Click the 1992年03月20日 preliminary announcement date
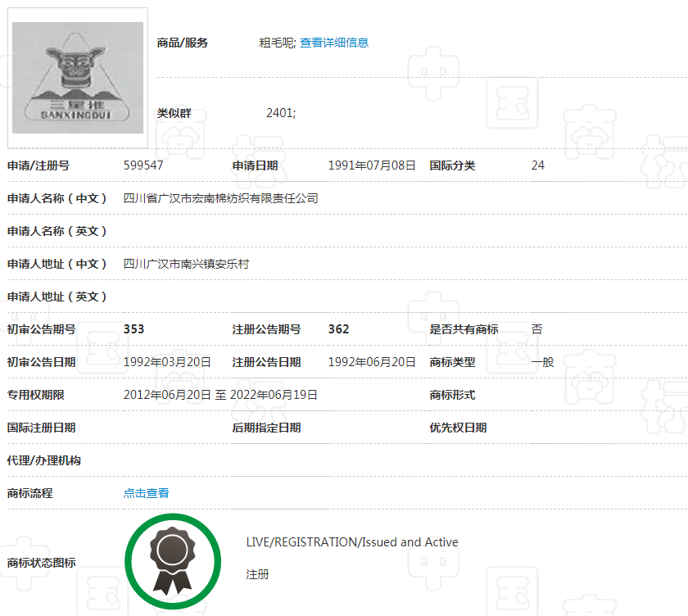Image resolution: width=688 pixels, height=616 pixels. tap(167, 362)
